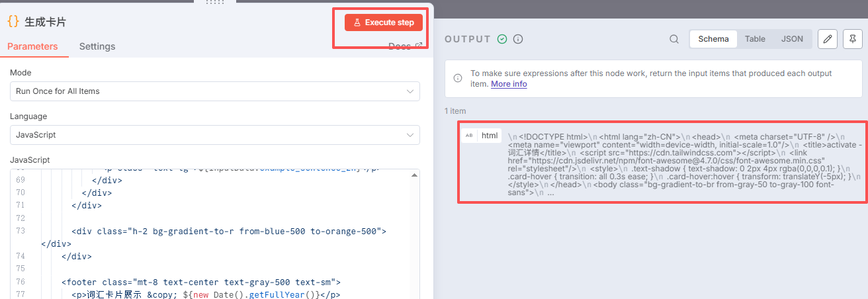Click the green output success checkmark
Image resolution: width=868 pixels, height=299 pixels.
pos(502,39)
